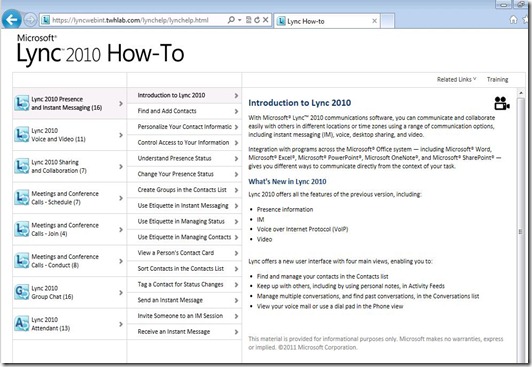Open the Change Your Presence Status topic
Viewport: 532px width, 367px height.
pyautogui.click(x=184, y=174)
